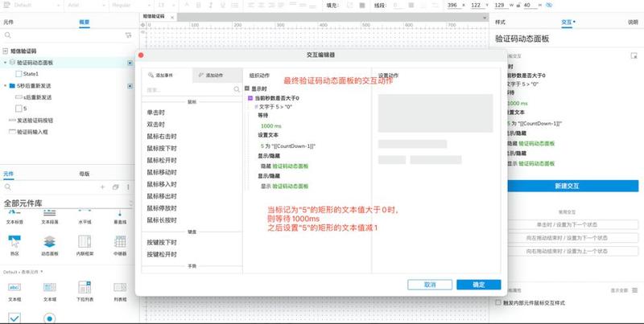
Task: Select the 内联框架 inline frame widget
Action: click(85, 245)
